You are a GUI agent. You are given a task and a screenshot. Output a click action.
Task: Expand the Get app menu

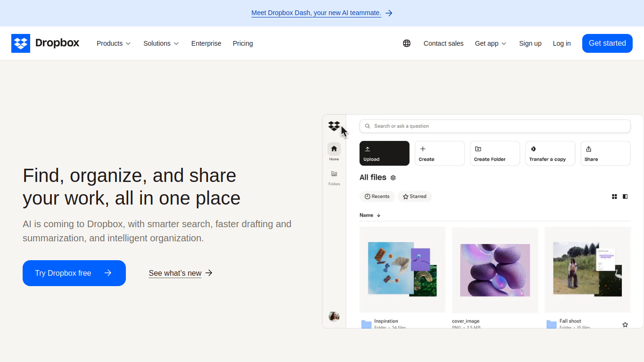click(x=491, y=43)
